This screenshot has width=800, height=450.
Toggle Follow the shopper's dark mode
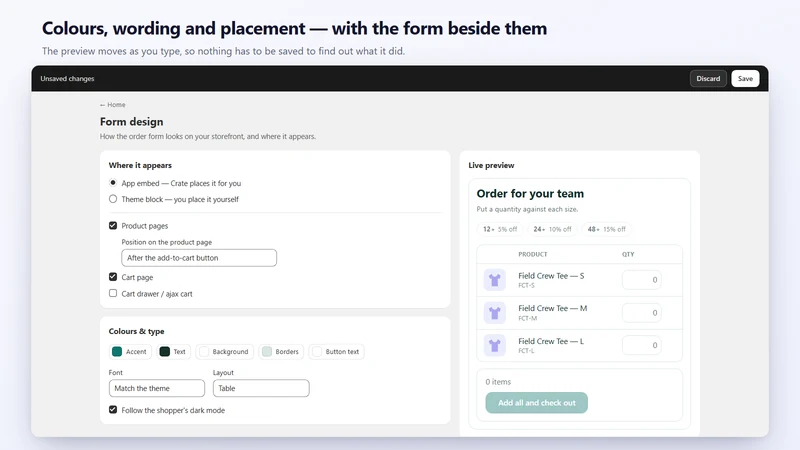pyautogui.click(x=113, y=410)
